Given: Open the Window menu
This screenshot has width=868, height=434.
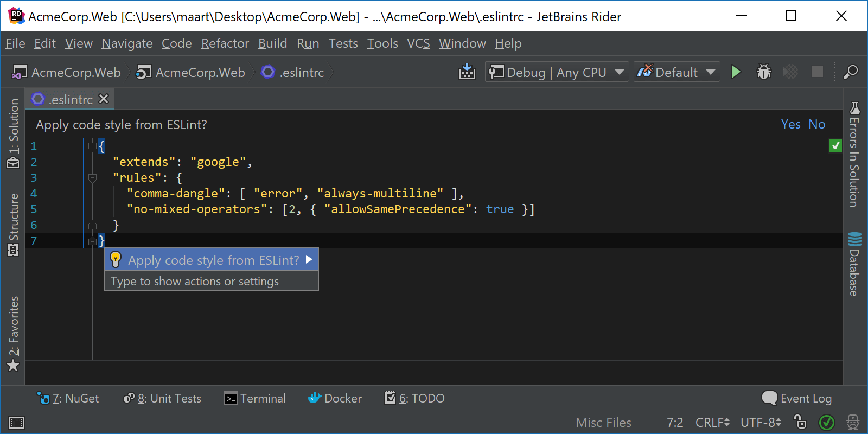Looking at the screenshot, I should click(x=462, y=43).
